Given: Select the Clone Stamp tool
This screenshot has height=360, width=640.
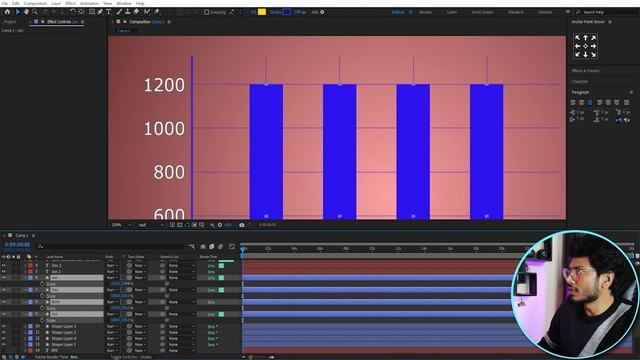Looking at the screenshot, I should coord(127,12).
